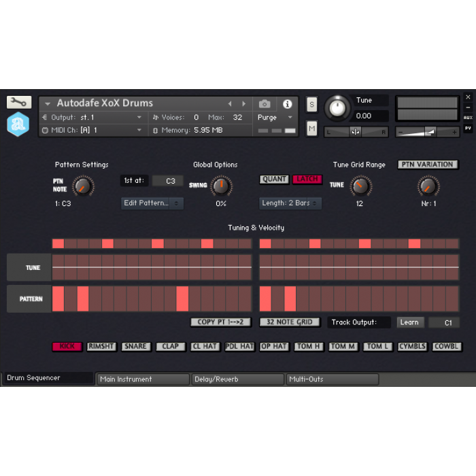Click the master Tune knob
This screenshot has height=476, width=476.
pos(337,107)
